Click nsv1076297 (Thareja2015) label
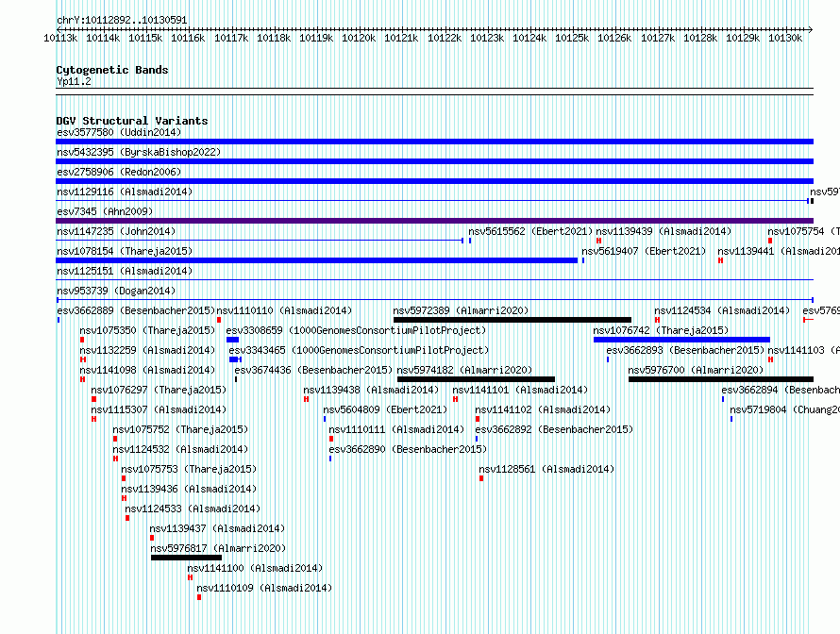Viewport: 840px width, 634px height. click(x=159, y=390)
